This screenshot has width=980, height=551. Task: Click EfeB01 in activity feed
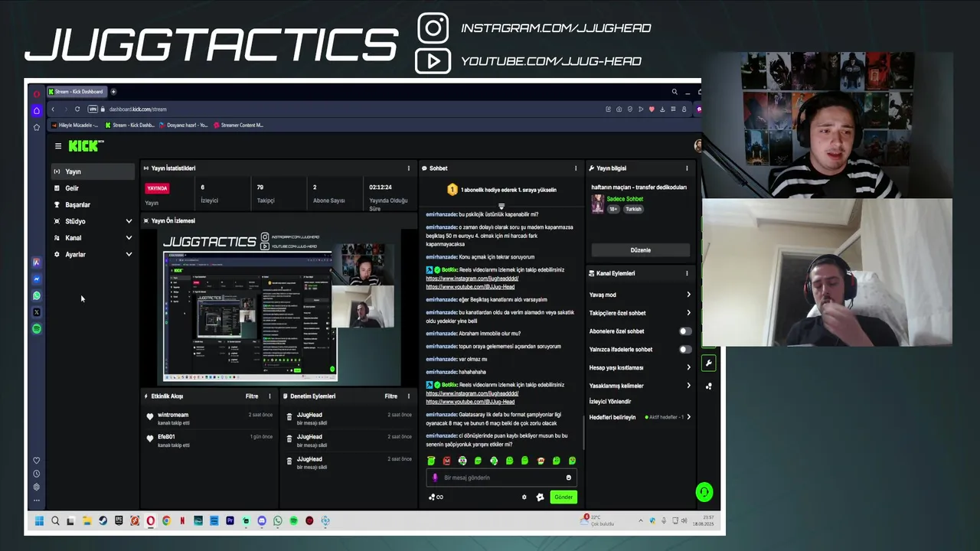(166, 437)
